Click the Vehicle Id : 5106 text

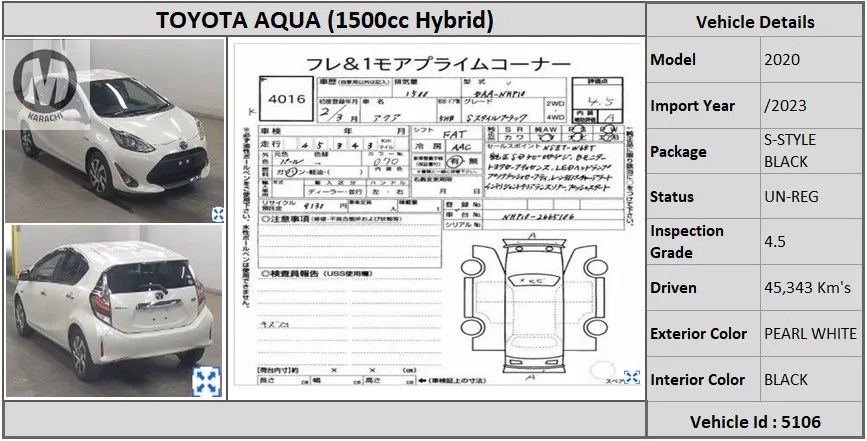click(755, 422)
